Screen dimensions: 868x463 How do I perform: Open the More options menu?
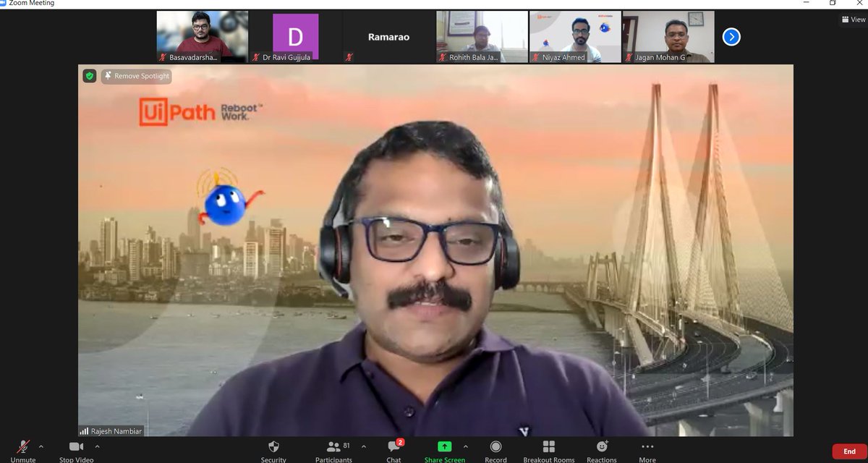(647, 450)
